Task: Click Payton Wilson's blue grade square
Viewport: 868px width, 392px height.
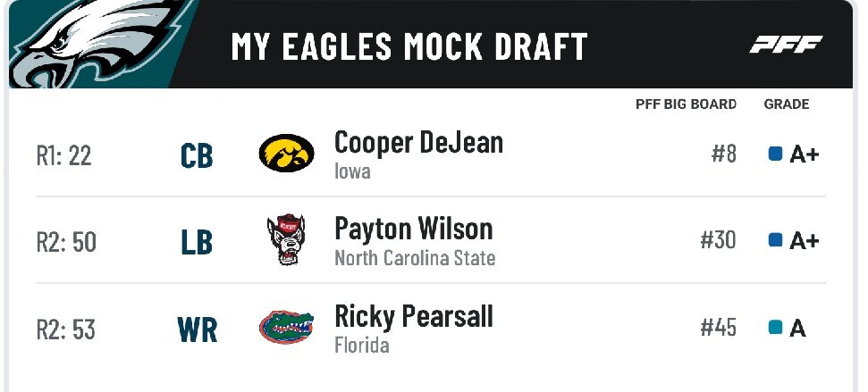Action: [x=776, y=240]
